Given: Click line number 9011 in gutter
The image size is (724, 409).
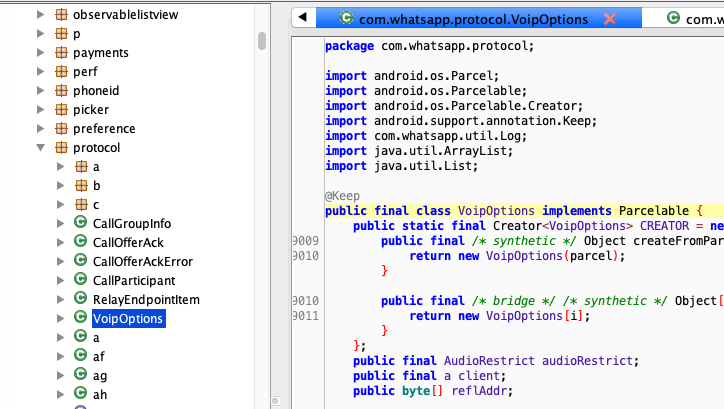Looking at the screenshot, I should pos(306,316).
